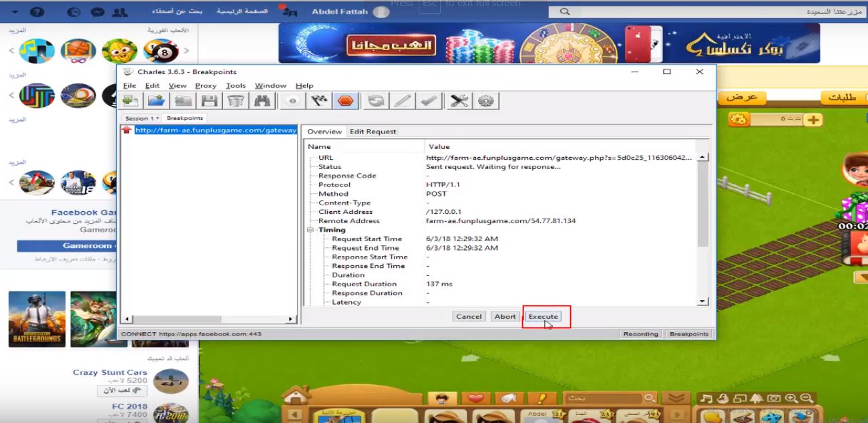Open the 8 Ball Pool game icon

161,51
